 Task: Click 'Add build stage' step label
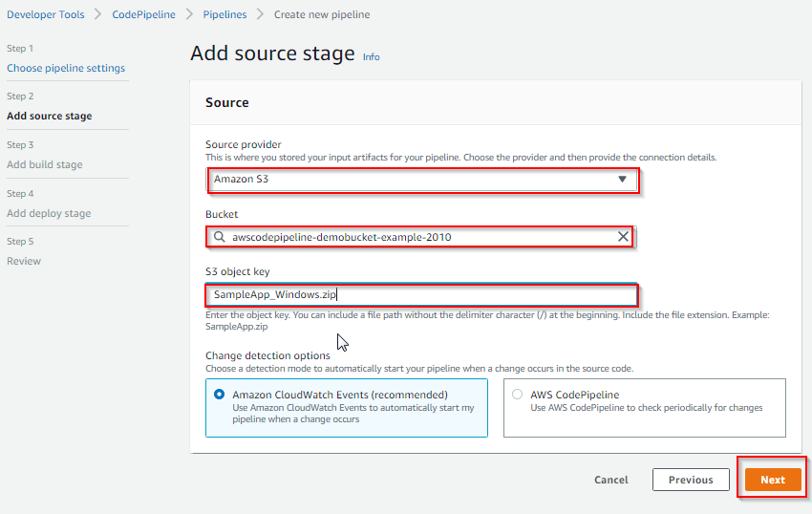[45, 164]
